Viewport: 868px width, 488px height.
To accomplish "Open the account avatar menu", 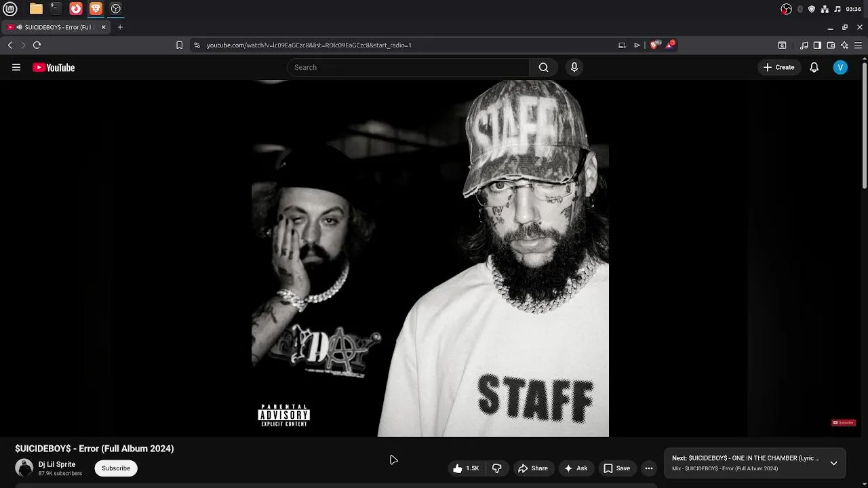I will click(x=840, y=67).
